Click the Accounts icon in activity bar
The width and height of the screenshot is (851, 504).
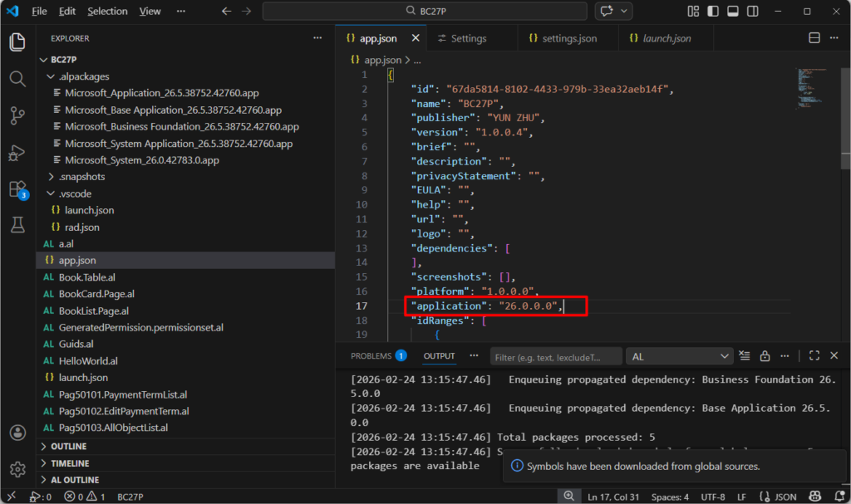[17, 433]
